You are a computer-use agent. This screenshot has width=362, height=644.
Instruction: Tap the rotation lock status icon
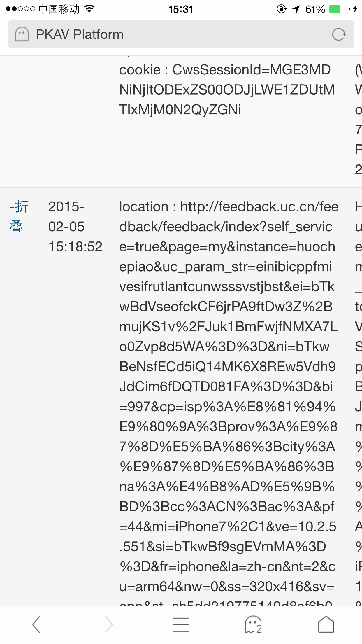[281, 9]
